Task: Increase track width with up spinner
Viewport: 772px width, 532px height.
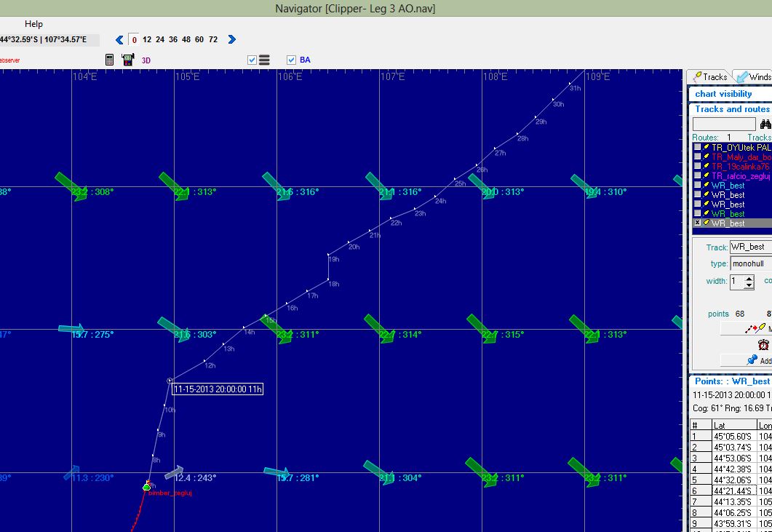Action: click(749, 278)
